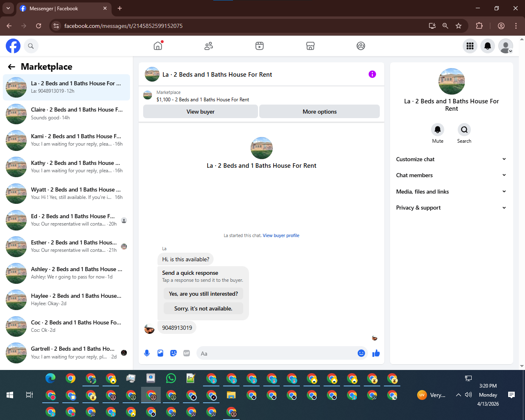Open the Video/Reels icon in top navigation
The height and width of the screenshot is (420, 525).
click(260, 46)
